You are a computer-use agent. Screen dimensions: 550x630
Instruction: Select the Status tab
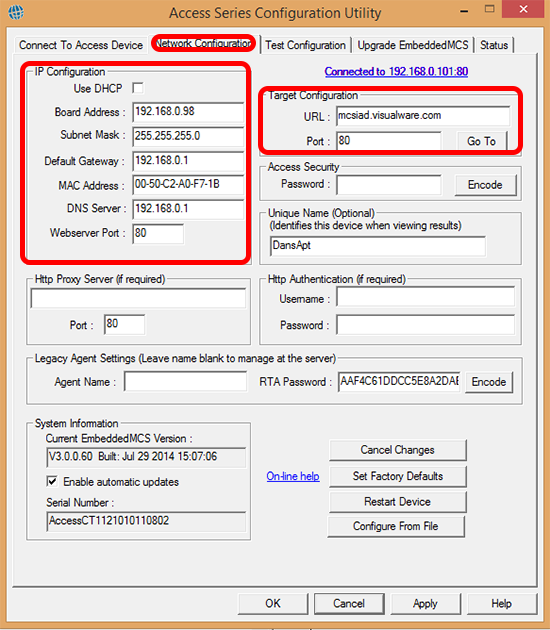(494, 45)
